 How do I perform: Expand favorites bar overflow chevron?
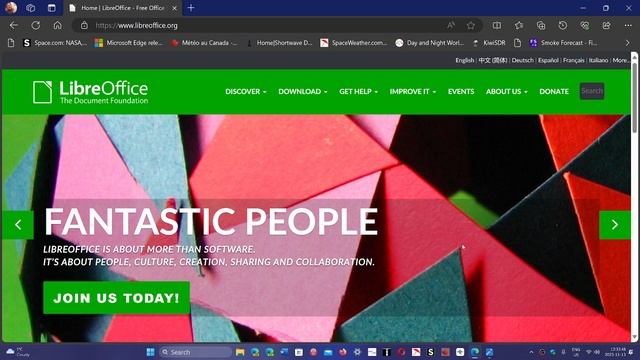[627, 42]
